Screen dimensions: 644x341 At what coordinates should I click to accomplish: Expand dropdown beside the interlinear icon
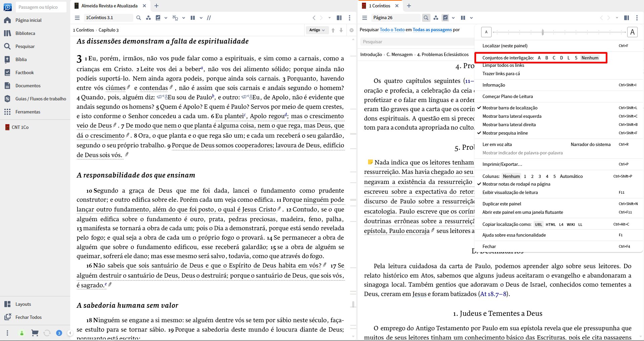184,18
